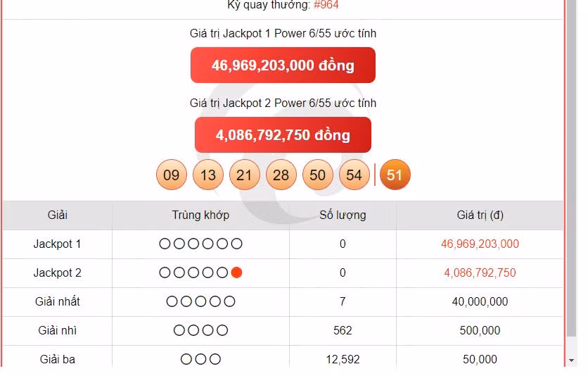Select lottery ball number 28

pyautogui.click(x=281, y=175)
